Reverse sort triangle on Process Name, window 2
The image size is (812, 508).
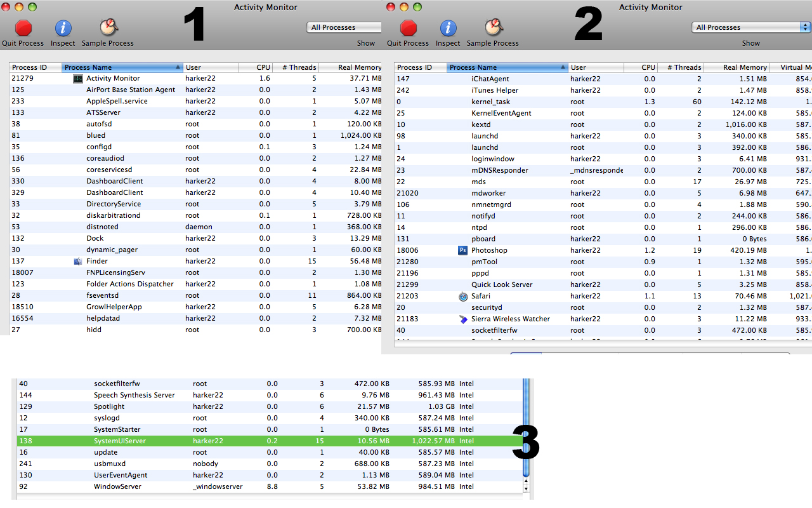point(563,67)
